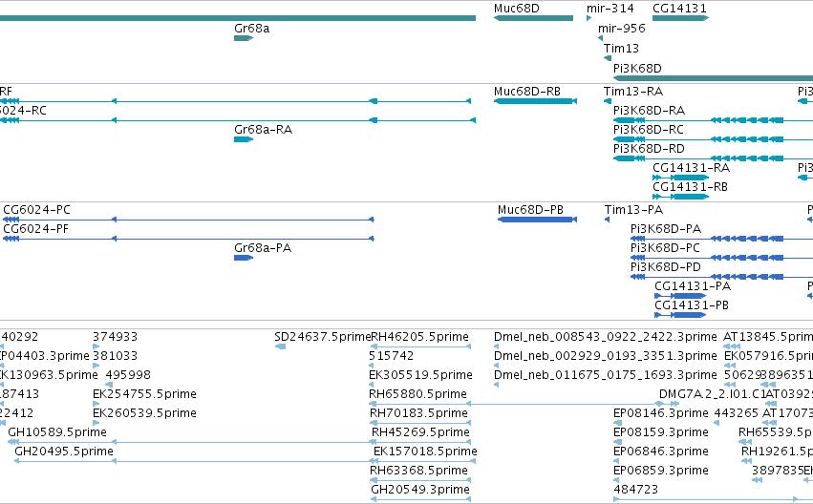Click the CG14131-PB protein label
Viewport: 813px width, 504px height.
692,306
